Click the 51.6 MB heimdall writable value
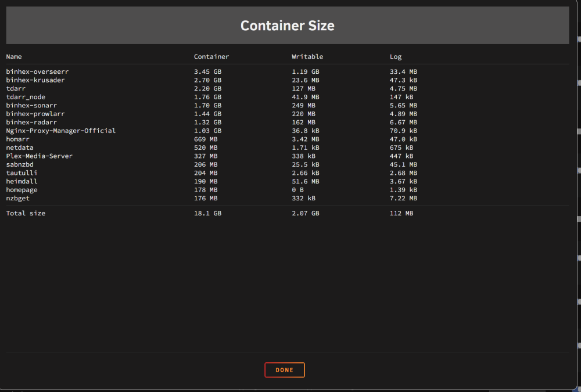 (x=306, y=182)
